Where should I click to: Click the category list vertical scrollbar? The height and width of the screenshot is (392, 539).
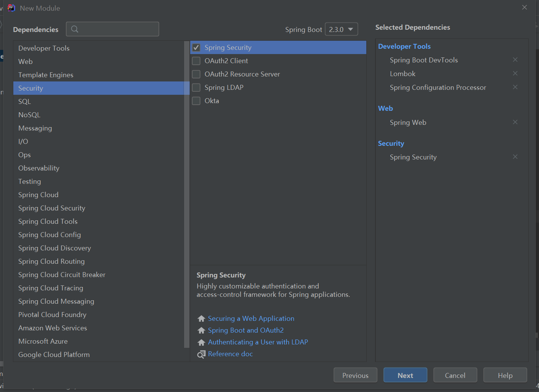pyautogui.click(x=186, y=194)
